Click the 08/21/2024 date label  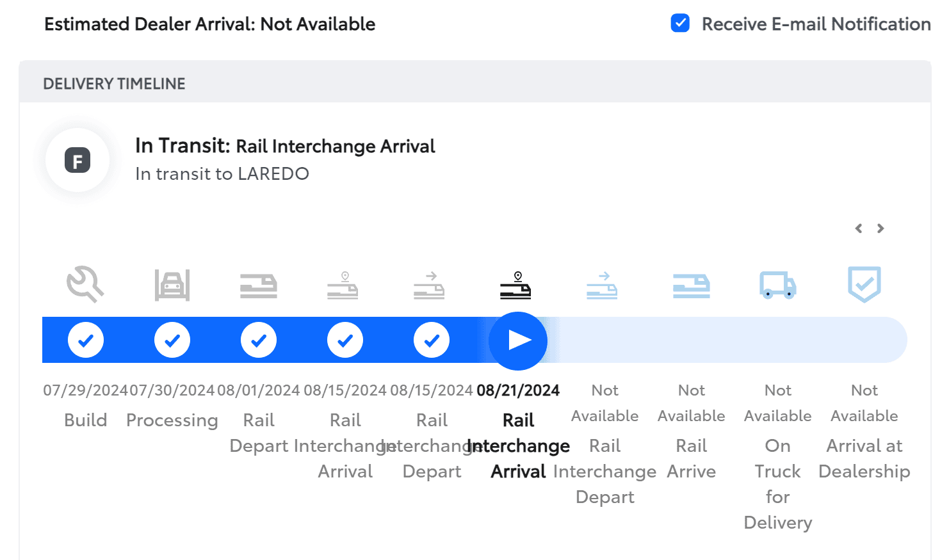518,390
